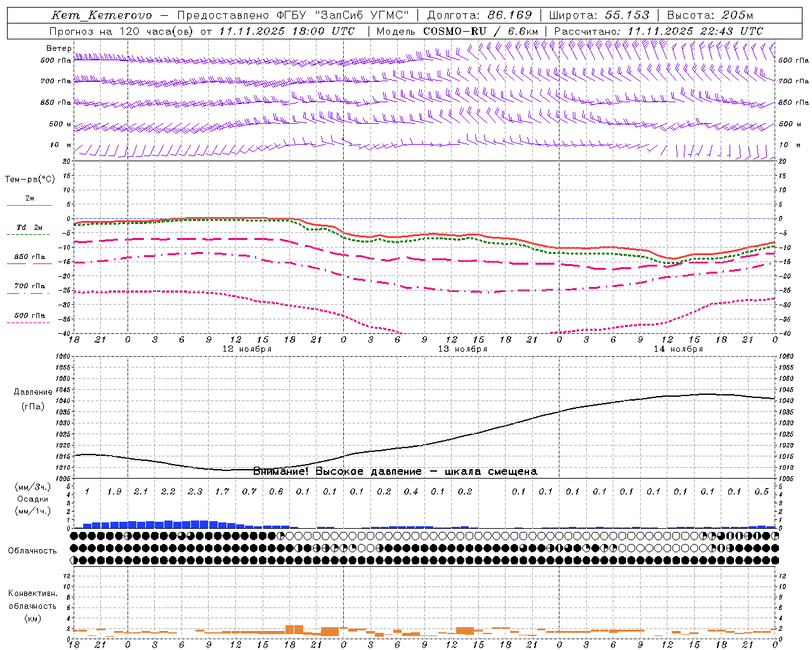Image resolution: width=812 pixels, height=650 pixels.
Task: Click the 3-hour precipitation value '0.7'
Action: [249, 492]
